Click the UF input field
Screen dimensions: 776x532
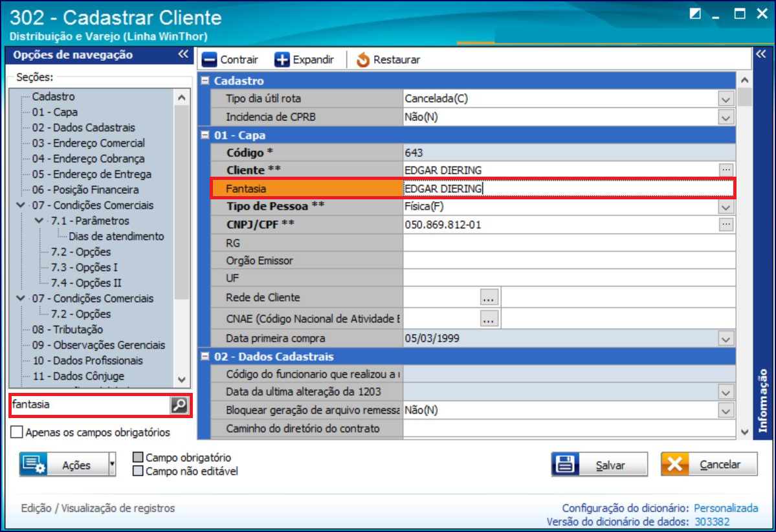point(569,278)
